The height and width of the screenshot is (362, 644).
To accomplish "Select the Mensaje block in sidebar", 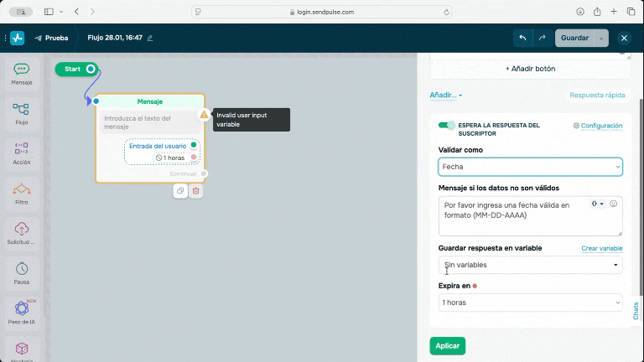I will (x=22, y=74).
